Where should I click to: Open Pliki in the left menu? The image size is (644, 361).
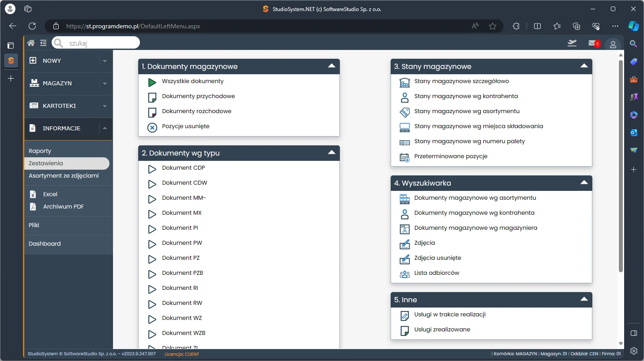[34, 225]
